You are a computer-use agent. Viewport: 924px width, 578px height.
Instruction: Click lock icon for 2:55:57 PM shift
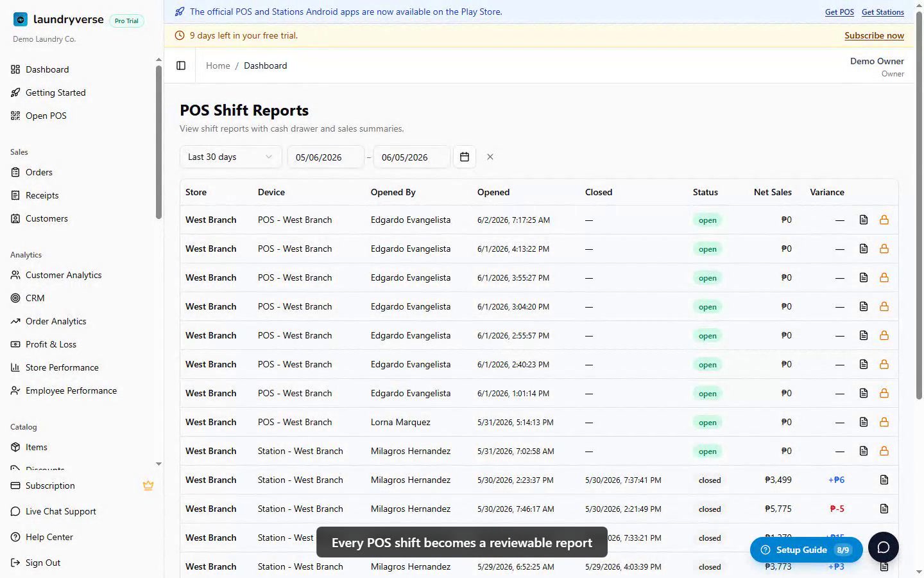click(x=884, y=335)
